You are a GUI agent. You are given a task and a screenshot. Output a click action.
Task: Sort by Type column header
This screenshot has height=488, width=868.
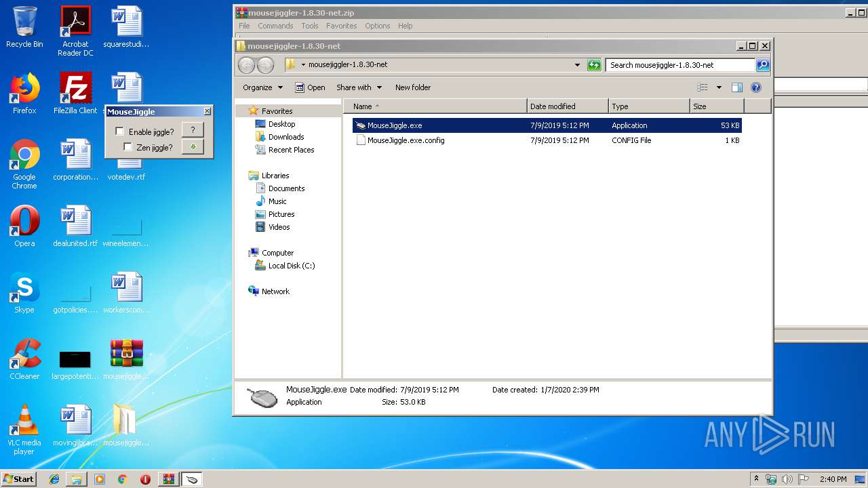pyautogui.click(x=649, y=106)
